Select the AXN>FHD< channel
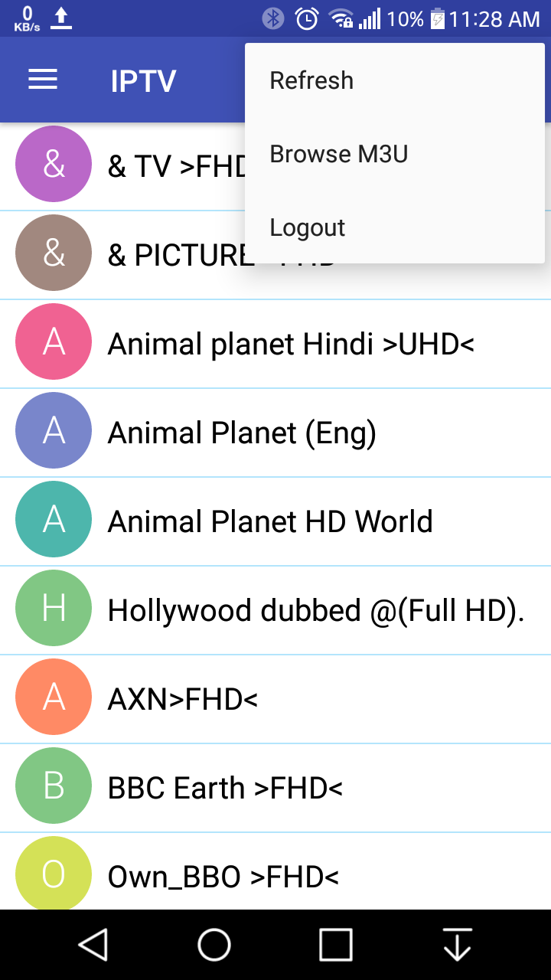Image resolution: width=551 pixels, height=980 pixels. [x=275, y=699]
